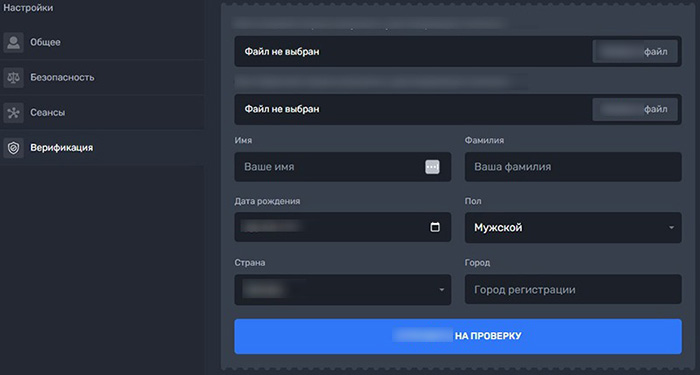
Task: Click the Настройки heading
Action: (x=28, y=8)
